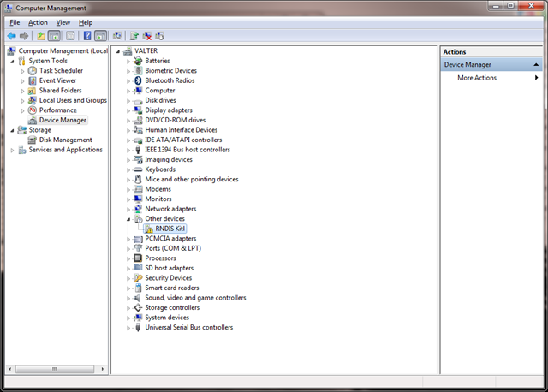Image resolution: width=548 pixels, height=392 pixels.
Task: Click the Performance icon in left tree
Action: coord(33,110)
